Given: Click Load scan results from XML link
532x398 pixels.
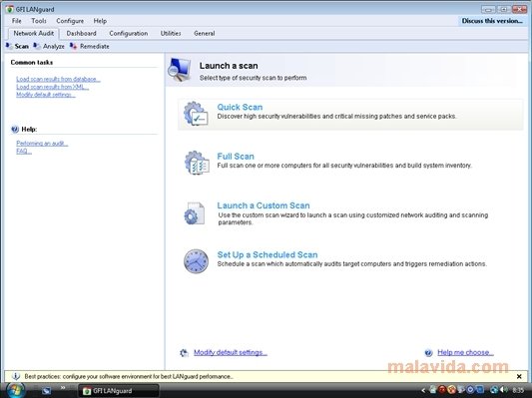Looking at the screenshot, I should [53, 87].
